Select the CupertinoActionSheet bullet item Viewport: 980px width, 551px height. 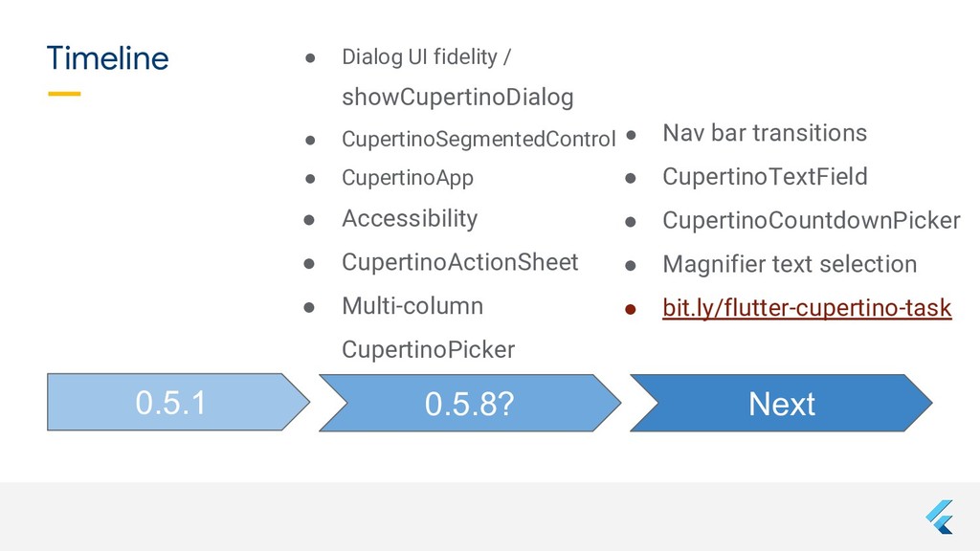pyautogui.click(x=459, y=262)
